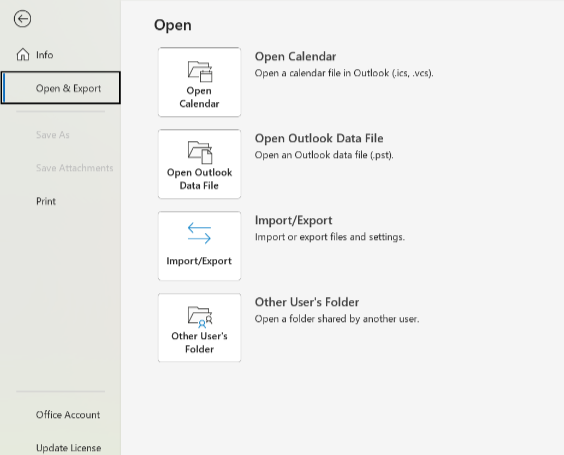Select the Open & Export tab

point(61,88)
